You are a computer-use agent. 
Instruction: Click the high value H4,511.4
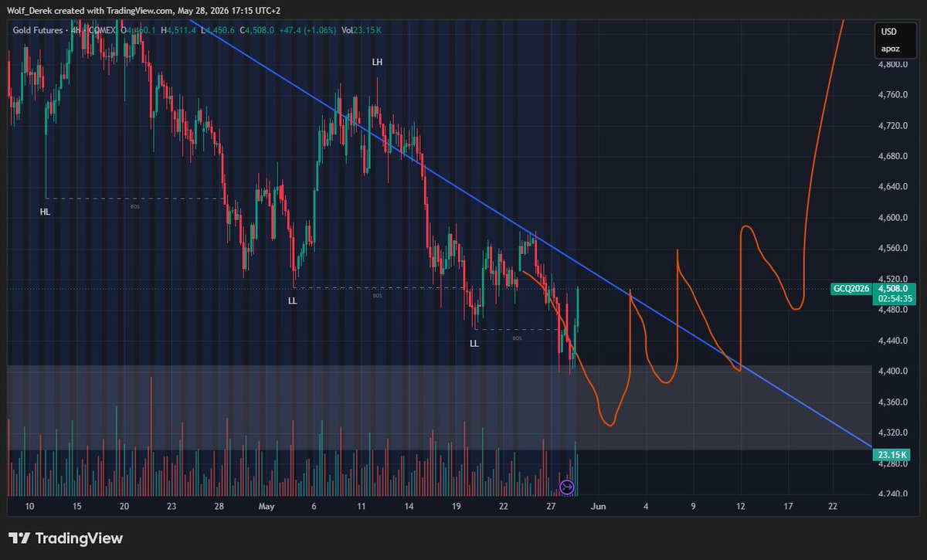(x=178, y=29)
